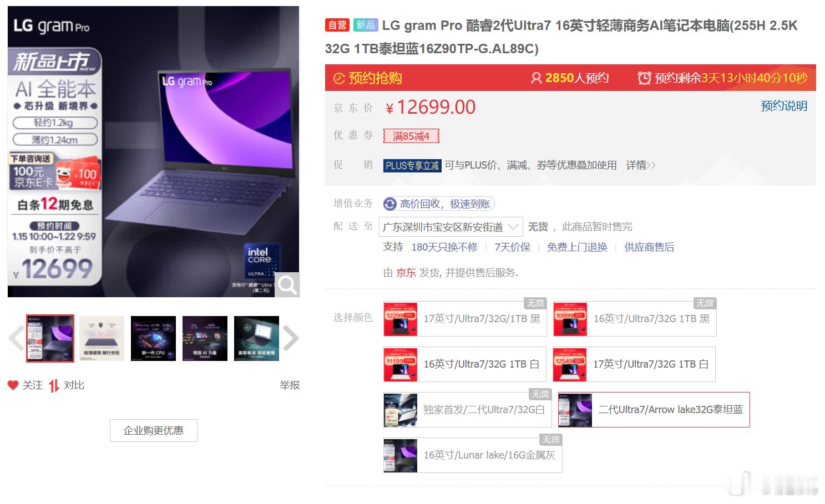Click the previous thumbnail arrow
The width and height of the screenshot is (825, 504).
coord(16,338)
